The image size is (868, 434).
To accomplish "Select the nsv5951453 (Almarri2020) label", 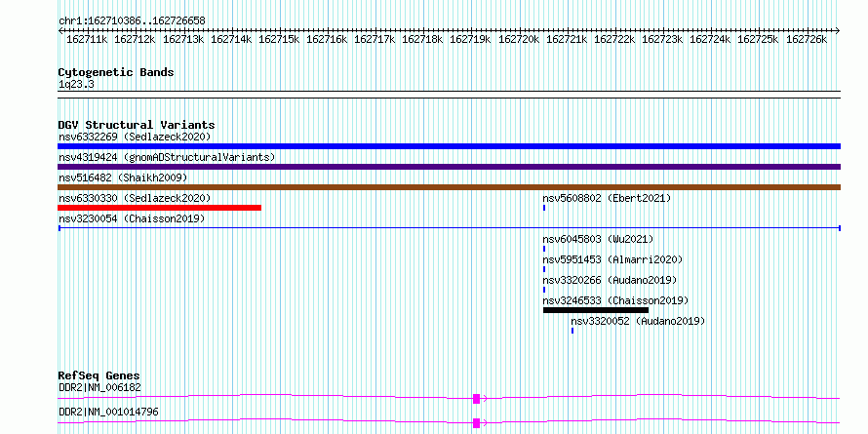I will click(x=612, y=259).
